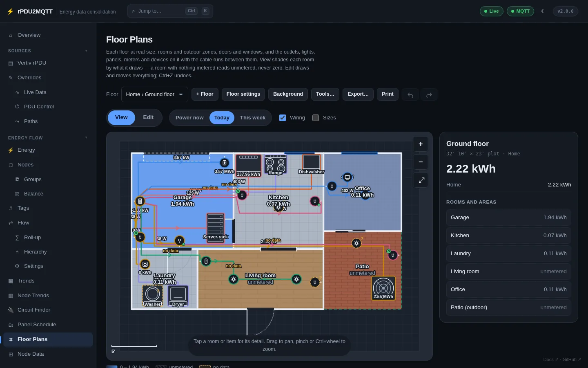Viewport: 588px width, 368px height.
Task: Select the Range appliance in Kitchen
Action: [x=275, y=164]
